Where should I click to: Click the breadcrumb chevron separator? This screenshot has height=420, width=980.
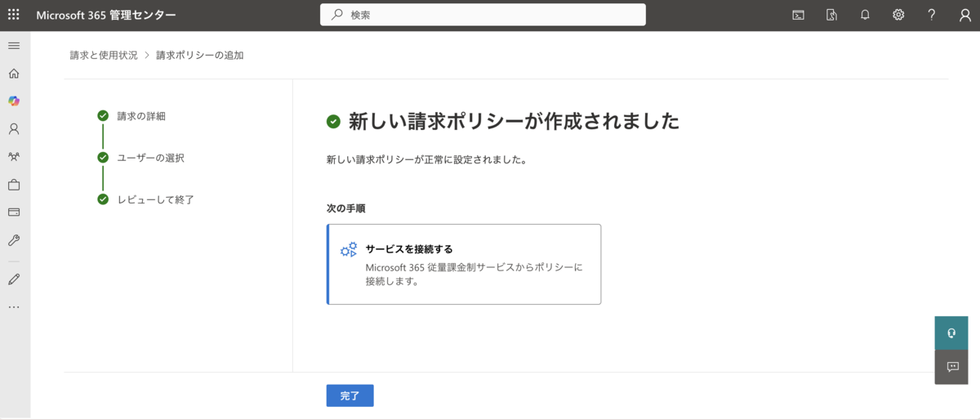pyautogui.click(x=147, y=56)
